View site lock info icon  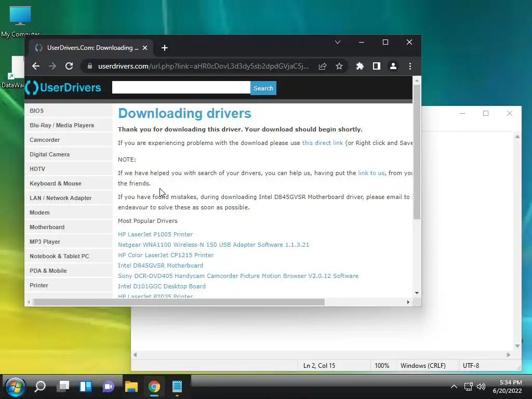pos(89,66)
